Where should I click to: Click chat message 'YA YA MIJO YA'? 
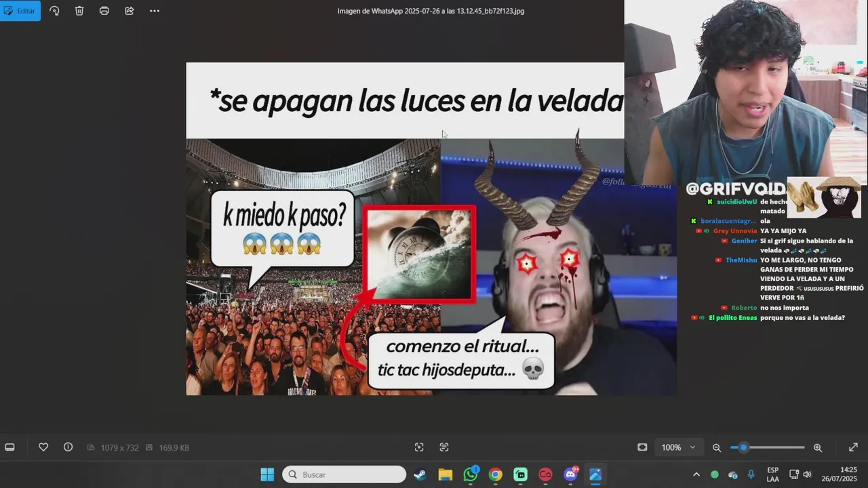pyautogui.click(x=783, y=231)
